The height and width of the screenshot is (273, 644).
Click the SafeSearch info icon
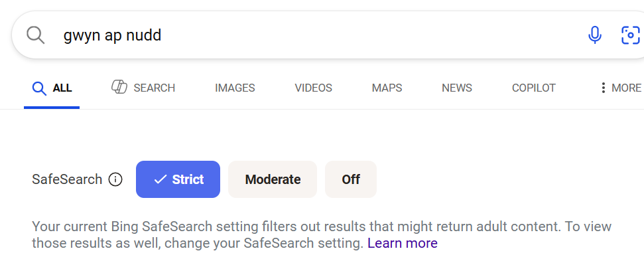115,179
